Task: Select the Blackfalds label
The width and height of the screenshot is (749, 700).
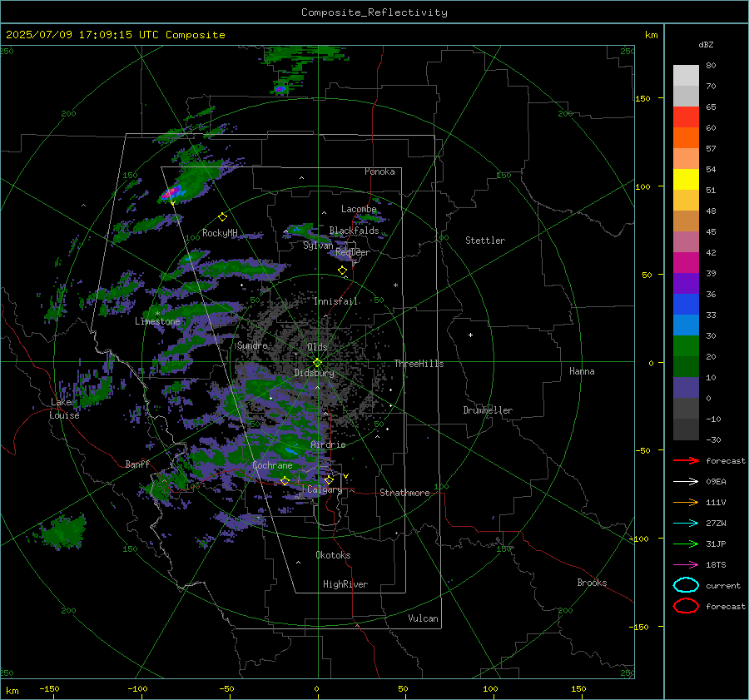Action: tap(354, 231)
